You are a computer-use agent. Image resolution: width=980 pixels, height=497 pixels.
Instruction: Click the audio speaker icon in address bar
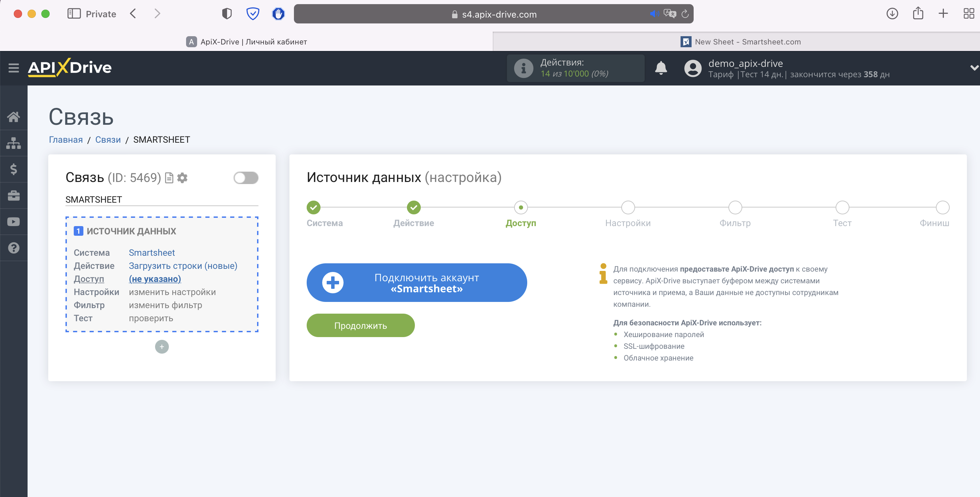[654, 14]
